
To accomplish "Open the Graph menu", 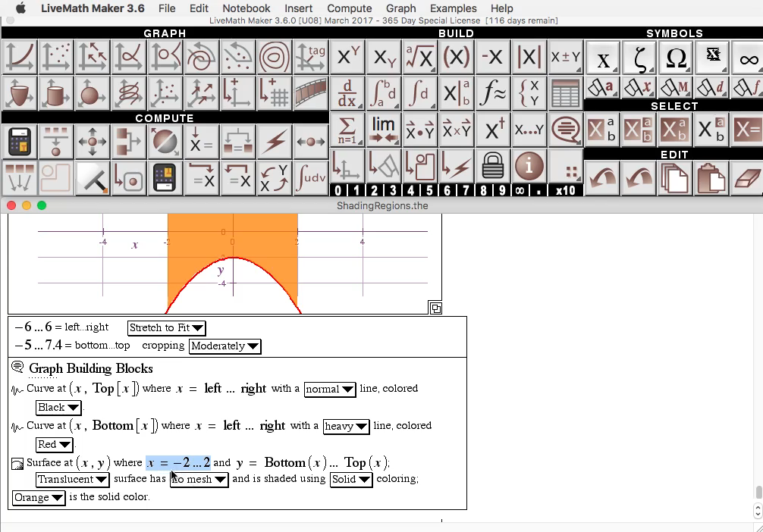I will [x=400, y=8].
